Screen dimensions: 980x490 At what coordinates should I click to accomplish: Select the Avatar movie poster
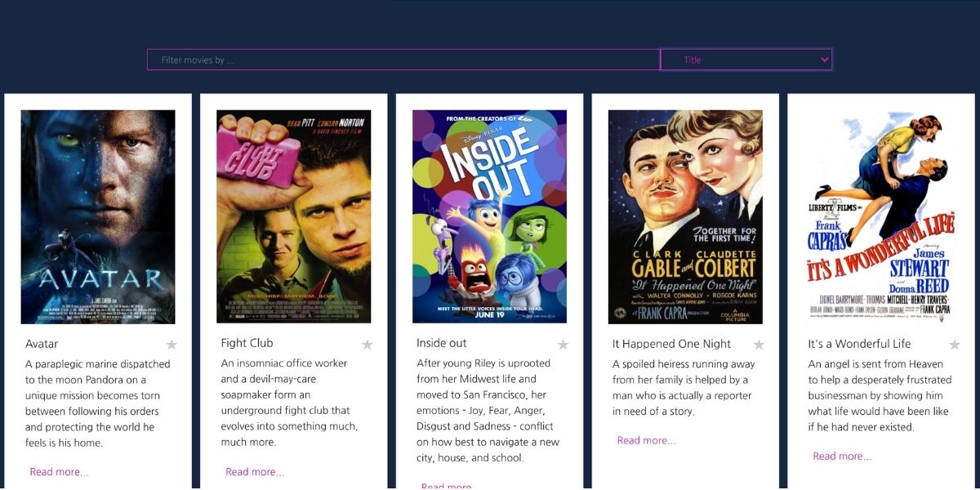click(98, 217)
